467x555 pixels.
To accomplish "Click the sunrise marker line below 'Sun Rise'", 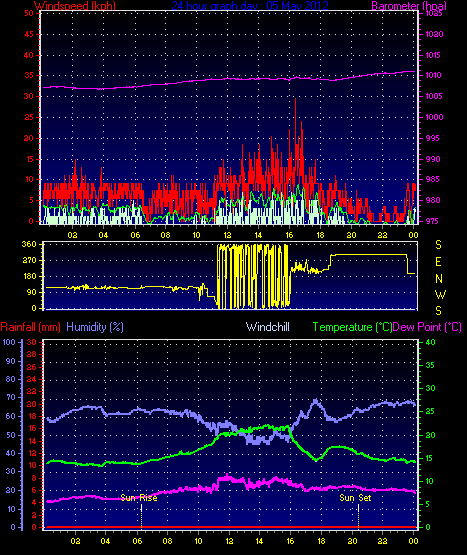I will point(141,516).
